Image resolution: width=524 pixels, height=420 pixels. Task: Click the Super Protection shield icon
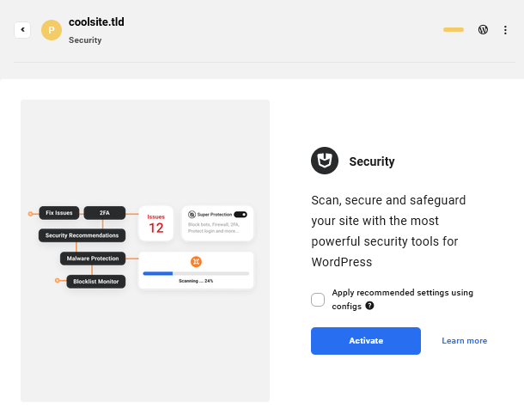point(192,214)
